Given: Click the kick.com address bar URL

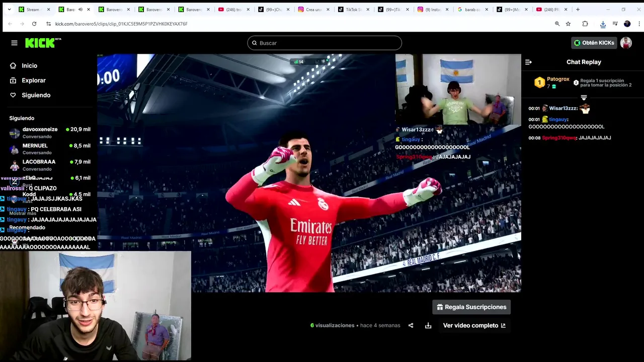Looking at the screenshot, I should click(121, 24).
